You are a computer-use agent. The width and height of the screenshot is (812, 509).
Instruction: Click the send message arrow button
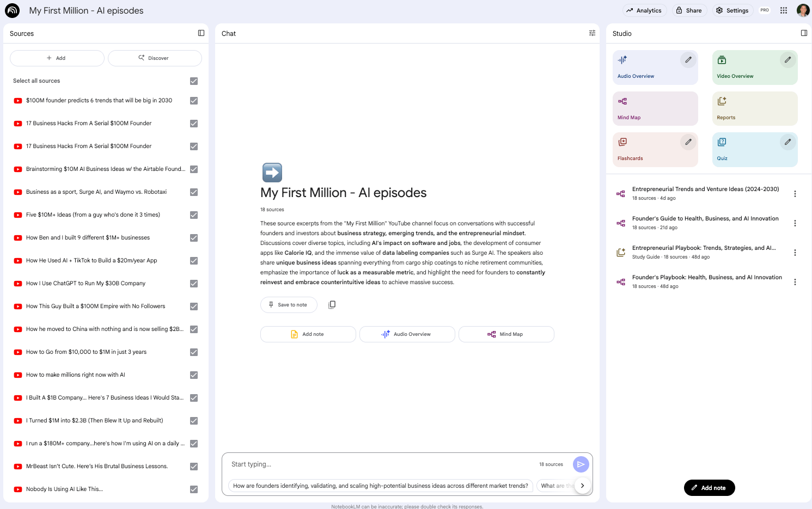[x=581, y=464]
